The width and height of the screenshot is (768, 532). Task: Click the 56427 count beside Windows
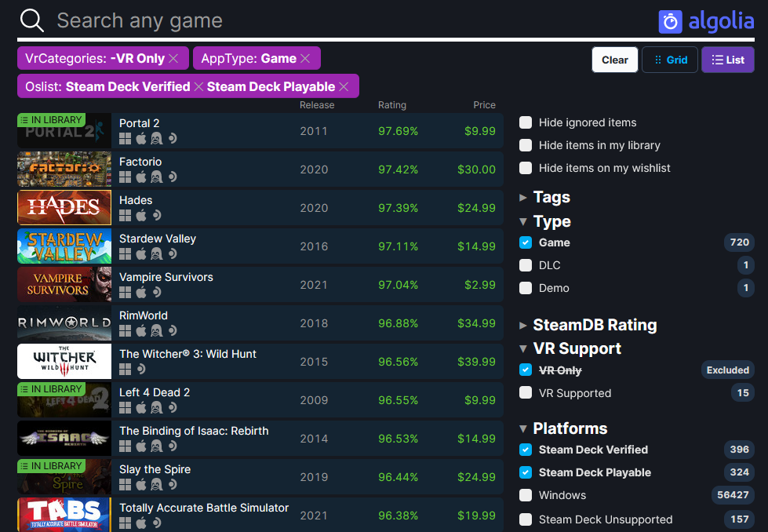(x=733, y=495)
